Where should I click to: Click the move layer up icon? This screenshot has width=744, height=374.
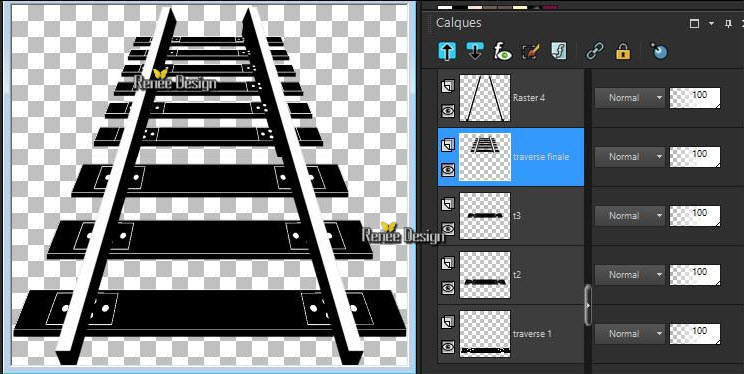pos(446,51)
